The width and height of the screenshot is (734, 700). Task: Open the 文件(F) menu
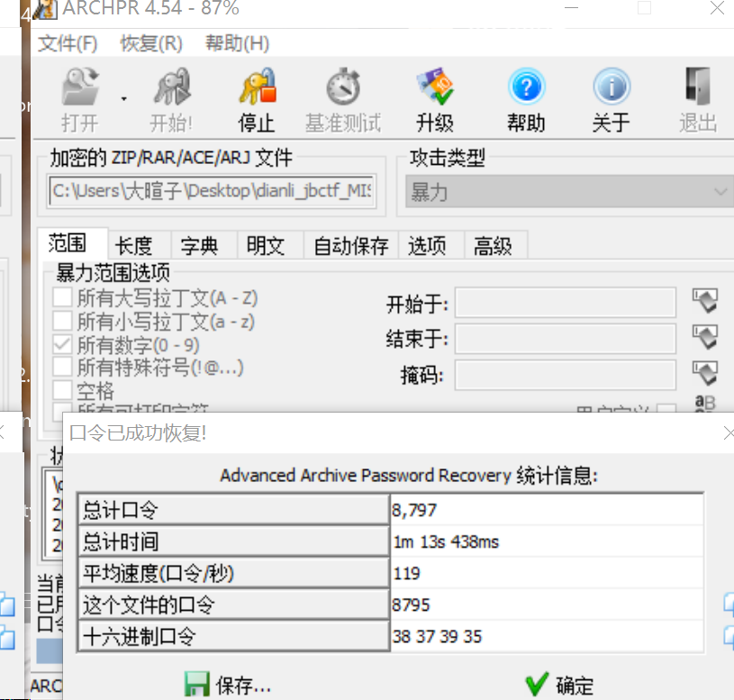68,43
